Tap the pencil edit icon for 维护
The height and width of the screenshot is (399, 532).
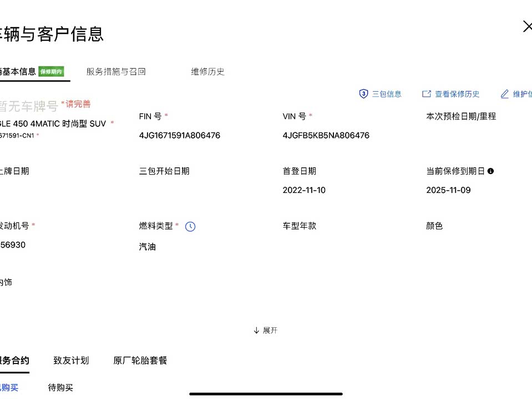pyautogui.click(x=504, y=94)
